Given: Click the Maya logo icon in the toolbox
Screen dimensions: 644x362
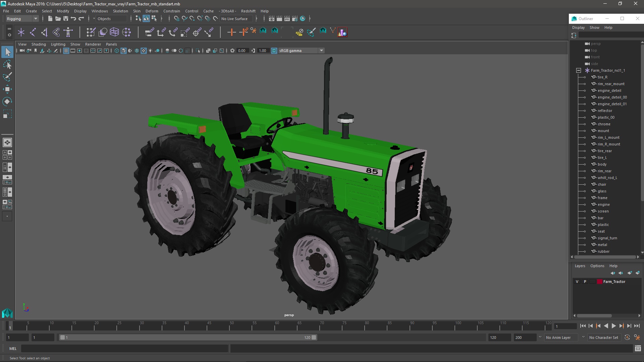Looking at the screenshot, I should [x=7, y=313].
